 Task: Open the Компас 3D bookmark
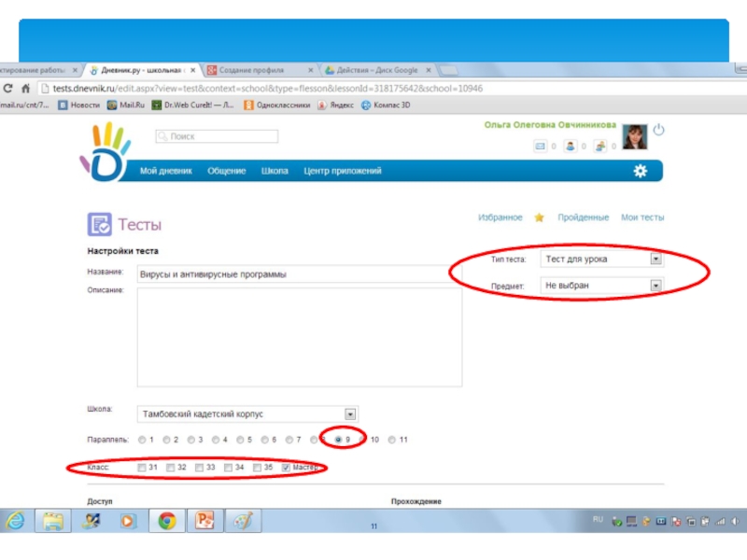click(x=386, y=105)
